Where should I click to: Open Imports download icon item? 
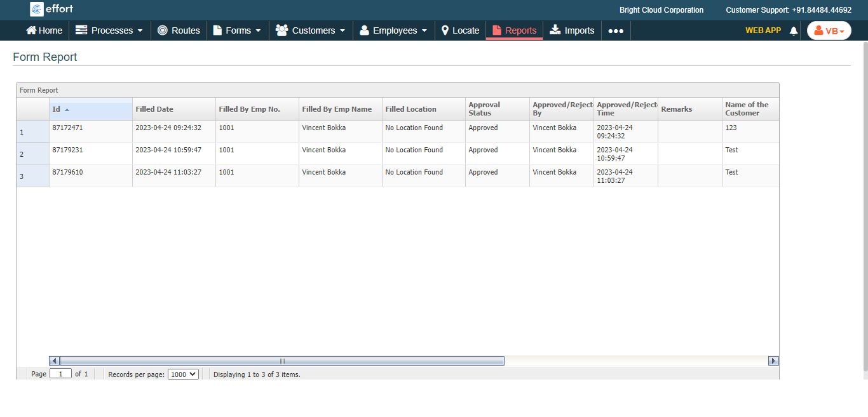(x=555, y=30)
